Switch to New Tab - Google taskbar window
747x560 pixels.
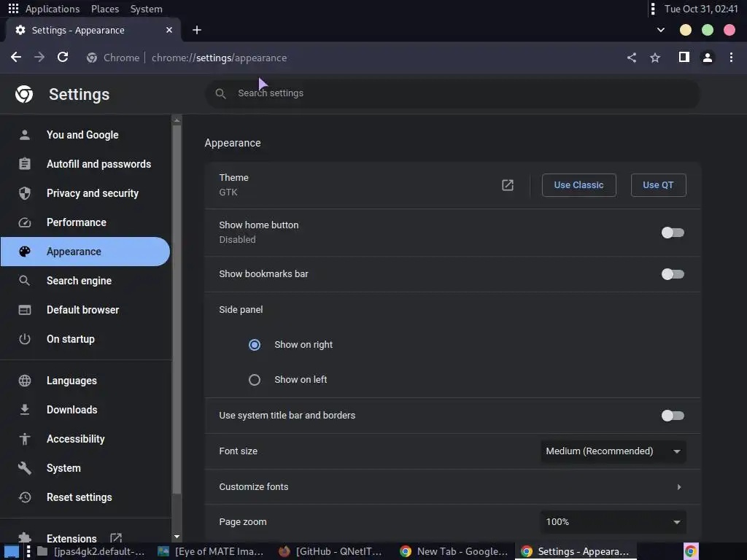454,551
